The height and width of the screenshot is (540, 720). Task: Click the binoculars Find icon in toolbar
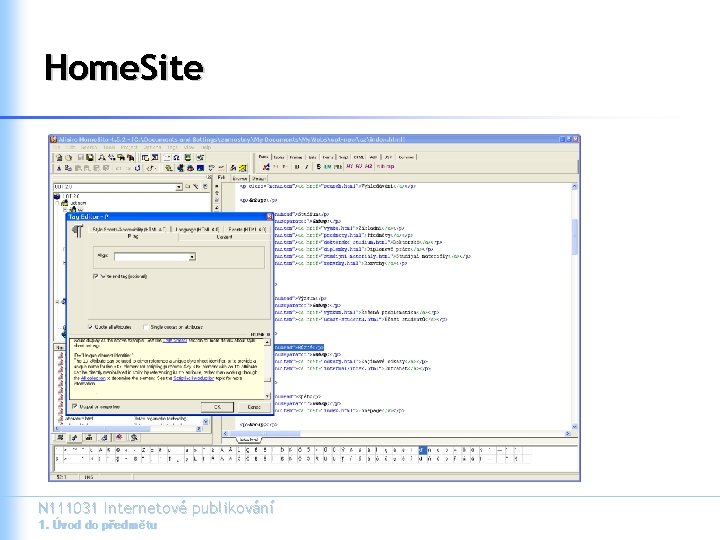[102, 158]
